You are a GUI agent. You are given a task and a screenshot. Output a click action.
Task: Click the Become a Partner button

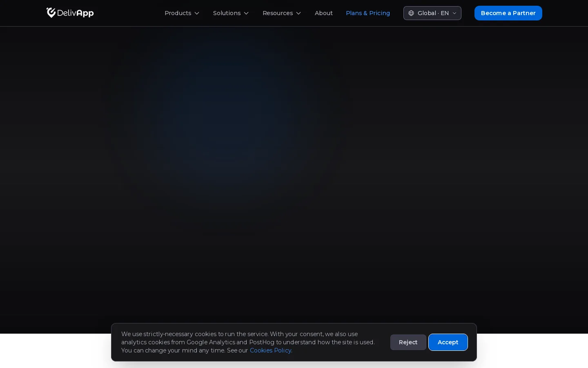pos(508,13)
